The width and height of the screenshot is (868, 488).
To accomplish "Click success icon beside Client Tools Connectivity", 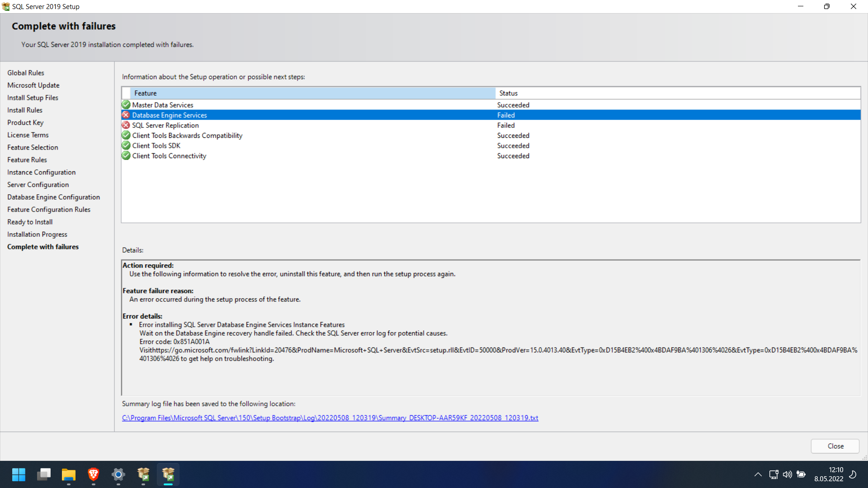I will (126, 156).
